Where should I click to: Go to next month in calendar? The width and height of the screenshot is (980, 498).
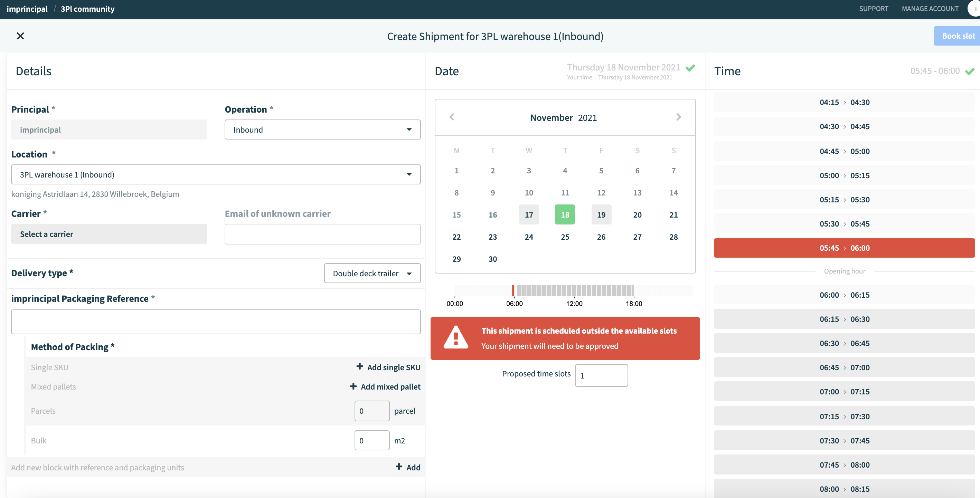pos(678,117)
